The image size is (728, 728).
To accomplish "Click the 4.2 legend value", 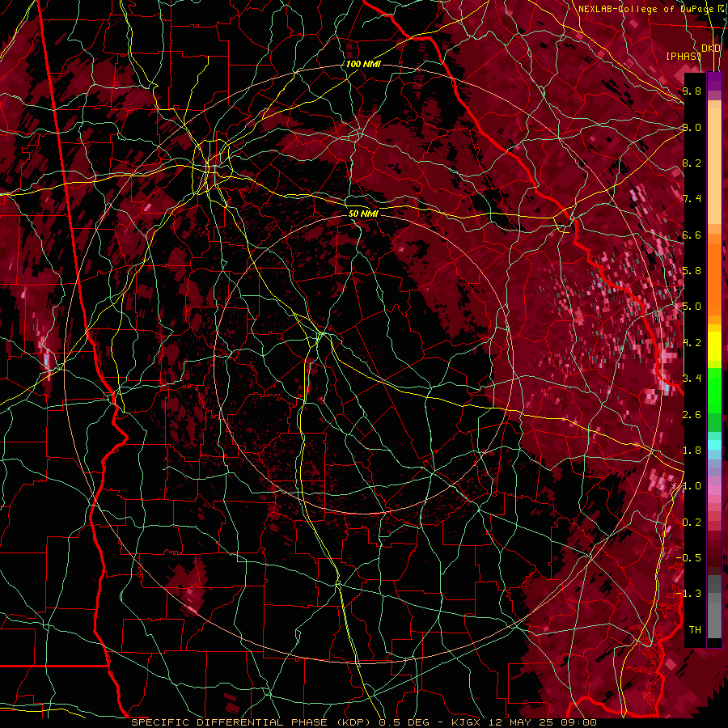I will [x=692, y=343].
